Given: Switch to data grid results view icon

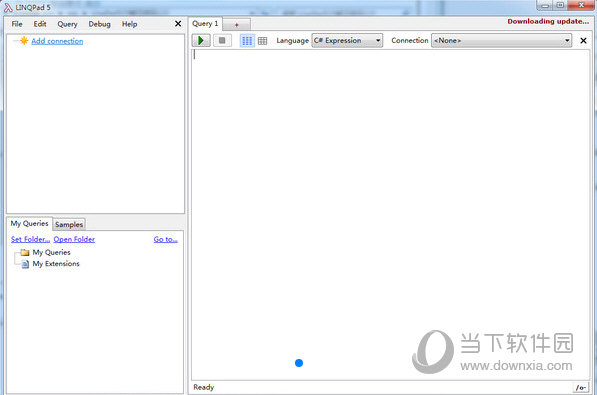Looking at the screenshot, I should [x=262, y=41].
